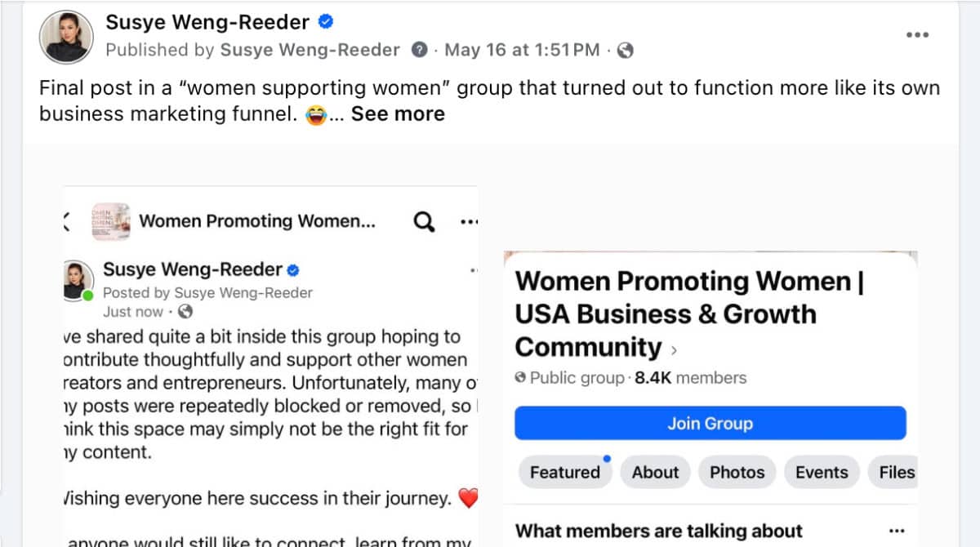Expand post text with See more

pyautogui.click(x=398, y=113)
